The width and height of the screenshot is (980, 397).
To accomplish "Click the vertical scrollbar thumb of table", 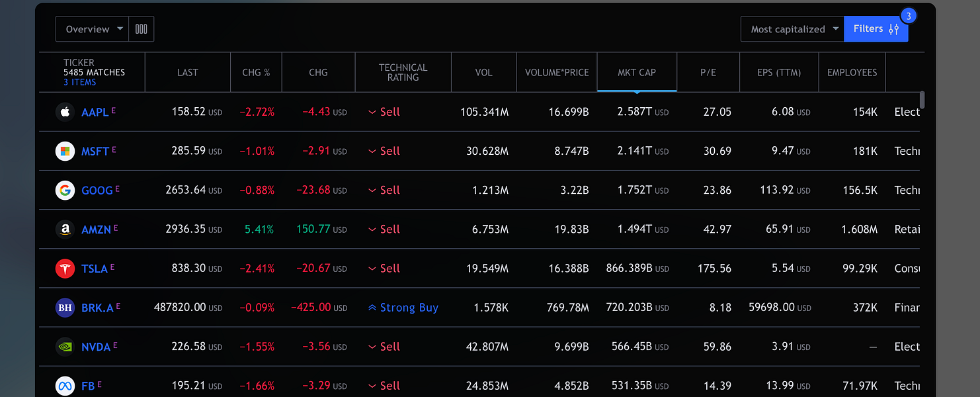I will tap(922, 100).
